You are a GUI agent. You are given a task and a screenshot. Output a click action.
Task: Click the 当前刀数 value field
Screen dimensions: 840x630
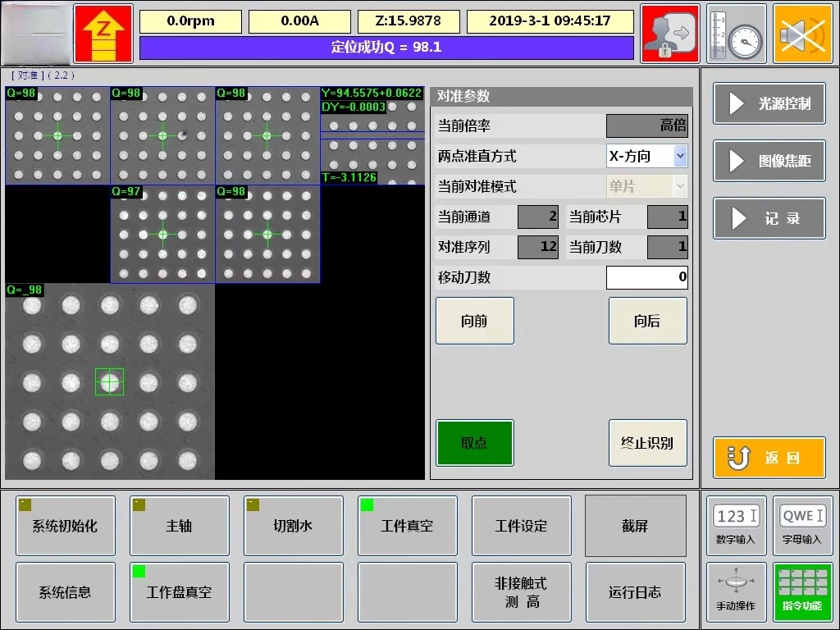(x=668, y=247)
